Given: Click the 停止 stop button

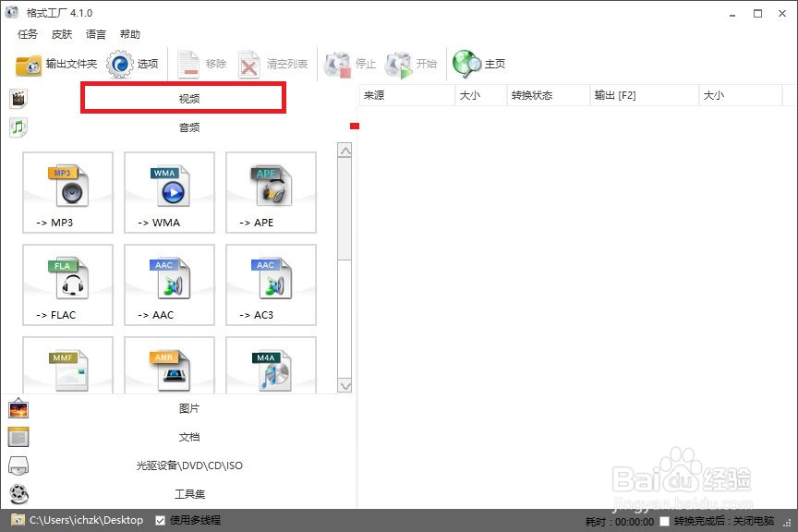Looking at the screenshot, I should (350, 64).
